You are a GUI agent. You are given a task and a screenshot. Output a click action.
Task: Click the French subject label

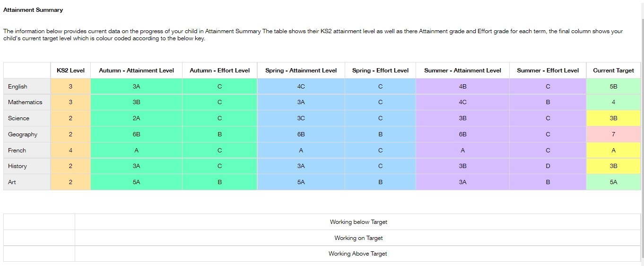pyautogui.click(x=17, y=151)
